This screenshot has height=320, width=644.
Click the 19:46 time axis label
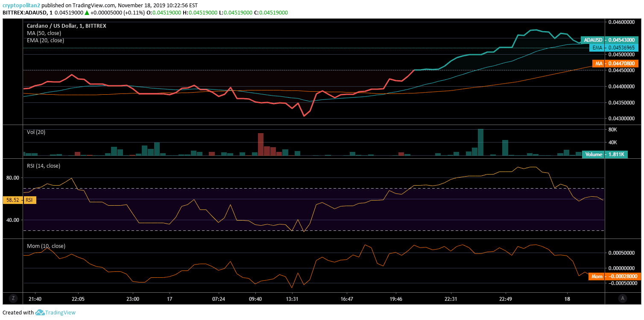pos(396,299)
